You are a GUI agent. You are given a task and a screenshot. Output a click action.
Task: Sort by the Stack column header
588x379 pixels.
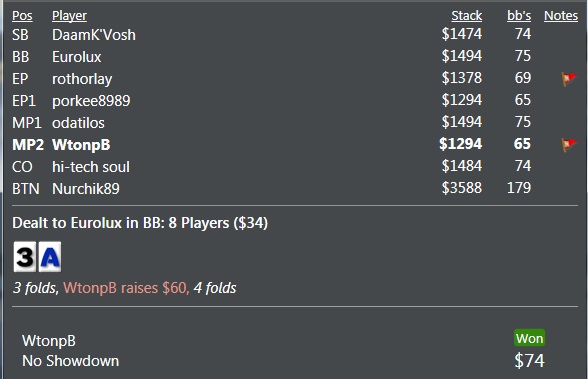466,16
